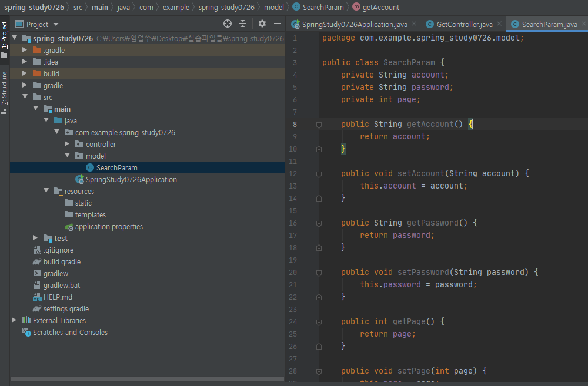
Task: Expand the External Libraries node
Action: pyautogui.click(x=15, y=320)
